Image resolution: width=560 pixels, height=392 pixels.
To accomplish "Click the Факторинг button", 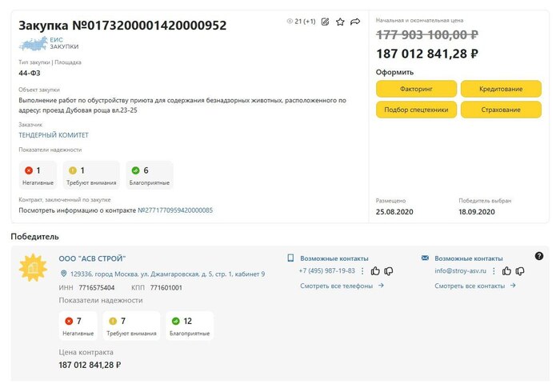I will 416,89.
